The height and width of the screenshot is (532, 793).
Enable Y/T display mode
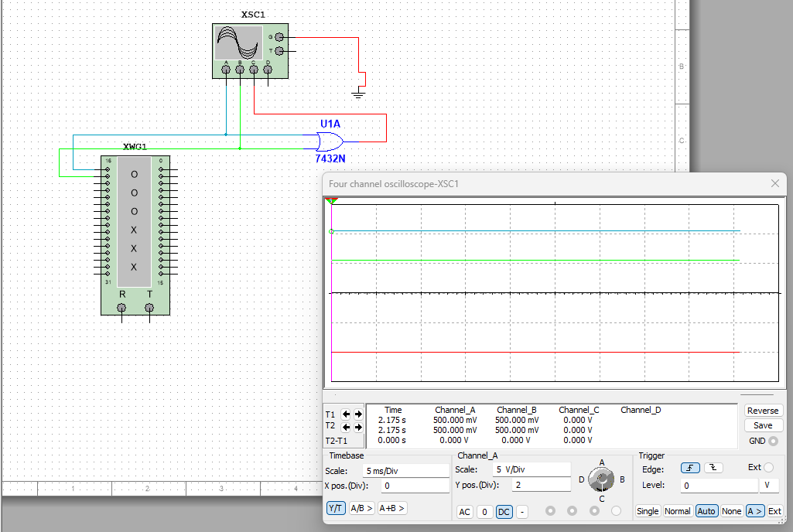pos(336,508)
